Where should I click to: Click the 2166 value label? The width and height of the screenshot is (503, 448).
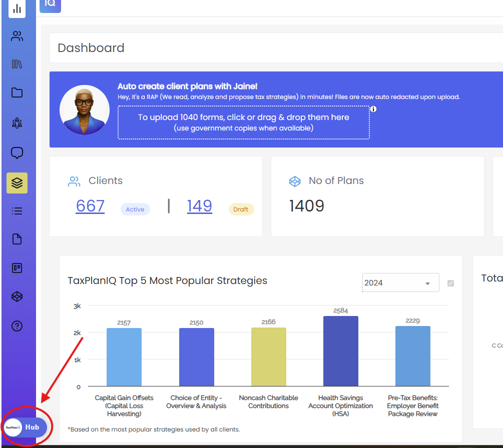[x=268, y=321]
